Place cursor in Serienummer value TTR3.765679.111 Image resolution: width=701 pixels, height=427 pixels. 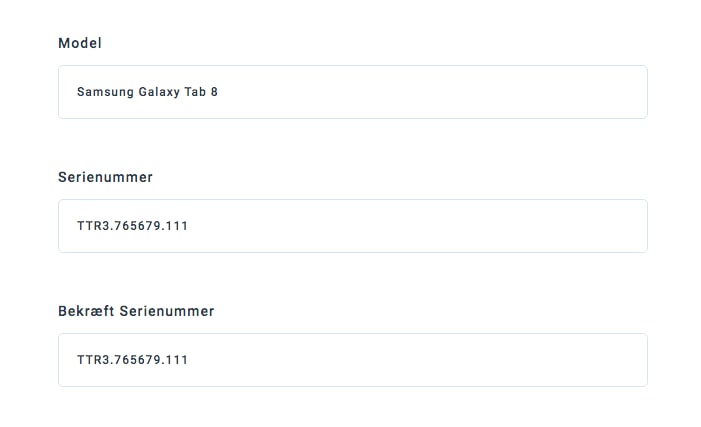pyautogui.click(x=132, y=226)
